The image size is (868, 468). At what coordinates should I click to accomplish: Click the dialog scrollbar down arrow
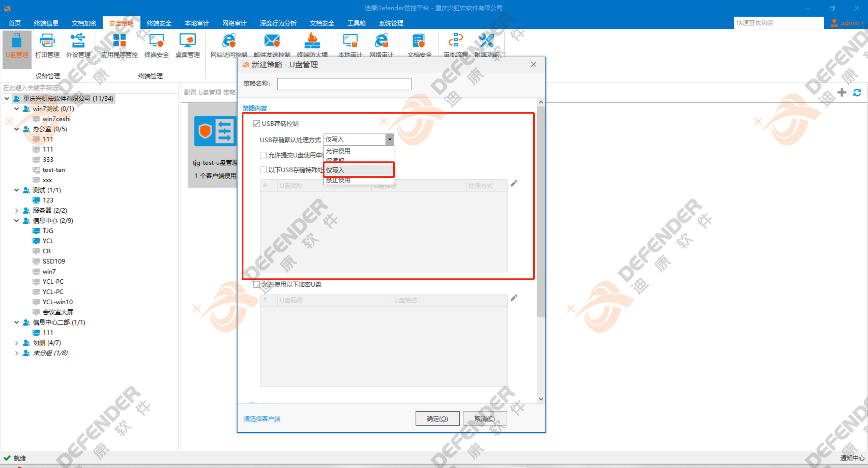coord(541,399)
